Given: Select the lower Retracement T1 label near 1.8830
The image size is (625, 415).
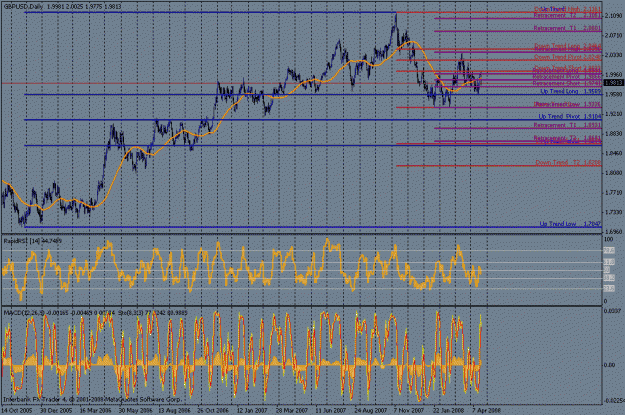Looking at the screenshot, I should tap(567, 125).
